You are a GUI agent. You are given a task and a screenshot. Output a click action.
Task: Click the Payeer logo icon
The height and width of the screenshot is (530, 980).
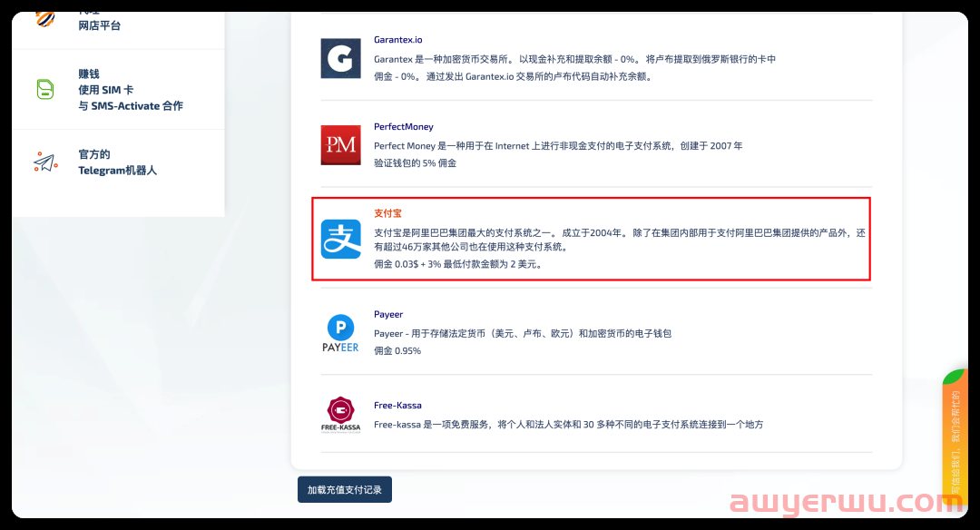click(x=340, y=333)
